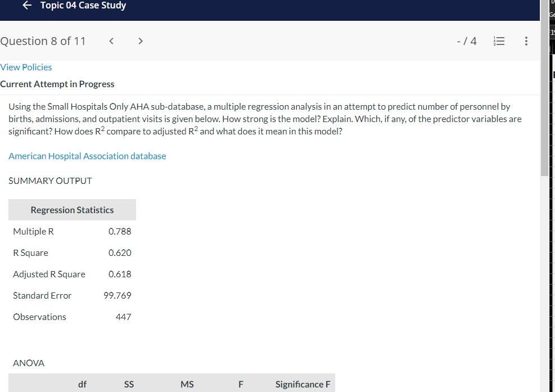Select the Observations value 447
Image resolution: width=555 pixels, height=392 pixels.
123,317
